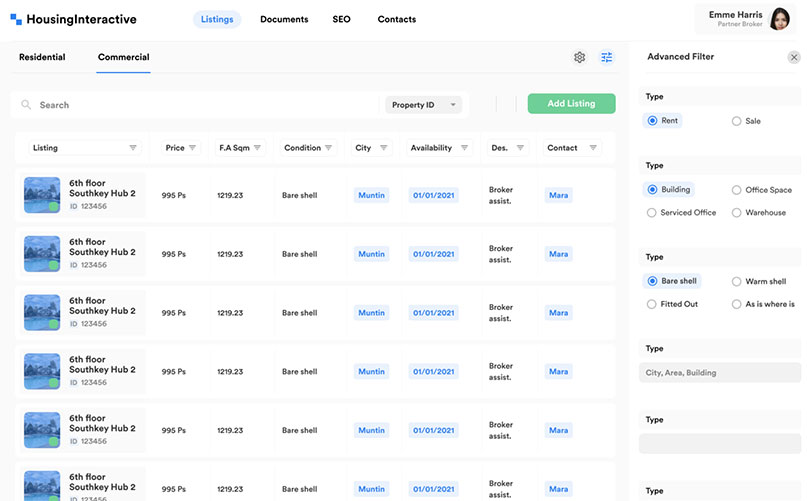The width and height of the screenshot is (807, 501).
Task: Switch to the Residential tab
Action: (x=42, y=57)
